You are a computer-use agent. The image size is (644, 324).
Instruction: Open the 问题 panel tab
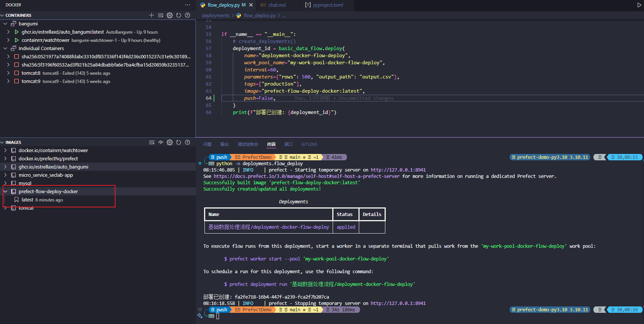click(x=207, y=144)
